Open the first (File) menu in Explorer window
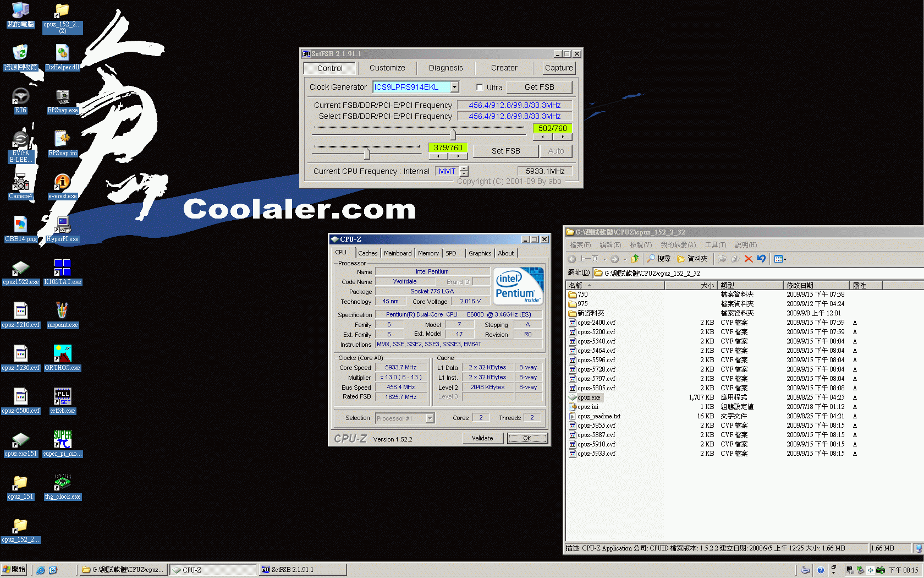This screenshot has height=578, width=924. [x=580, y=245]
